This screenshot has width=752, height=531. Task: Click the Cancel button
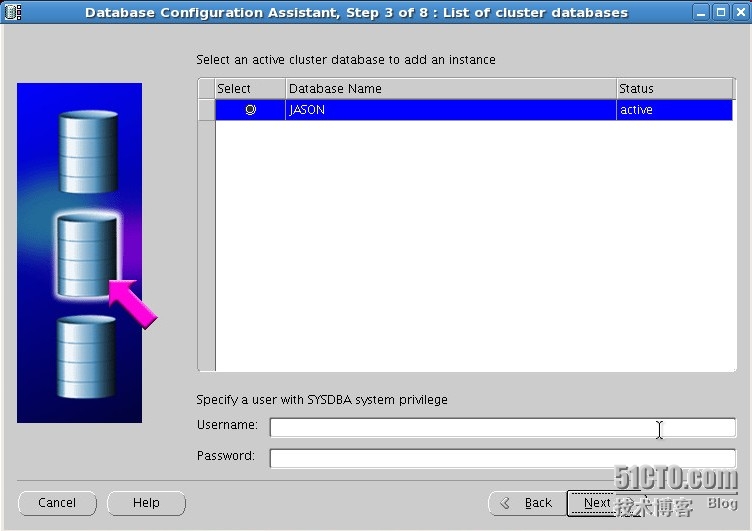tap(57, 503)
